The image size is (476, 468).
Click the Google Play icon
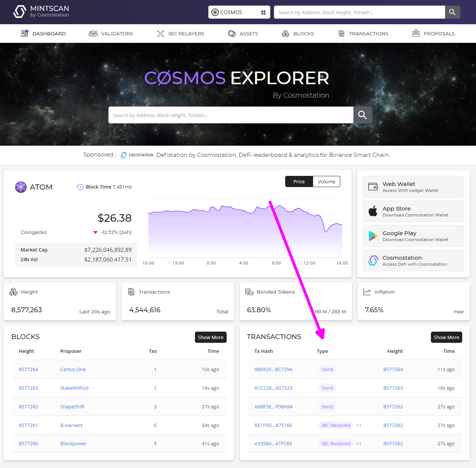coord(373,236)
